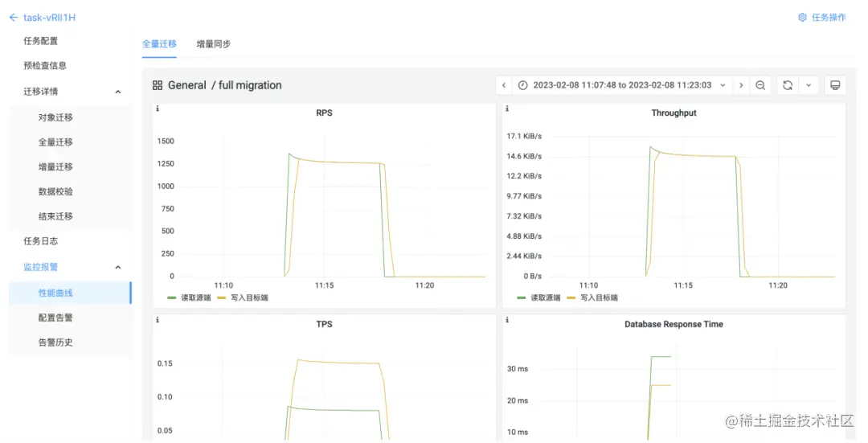Select 告警历史 sidebar item
This screenshot has width=868, height=443.
55,343
